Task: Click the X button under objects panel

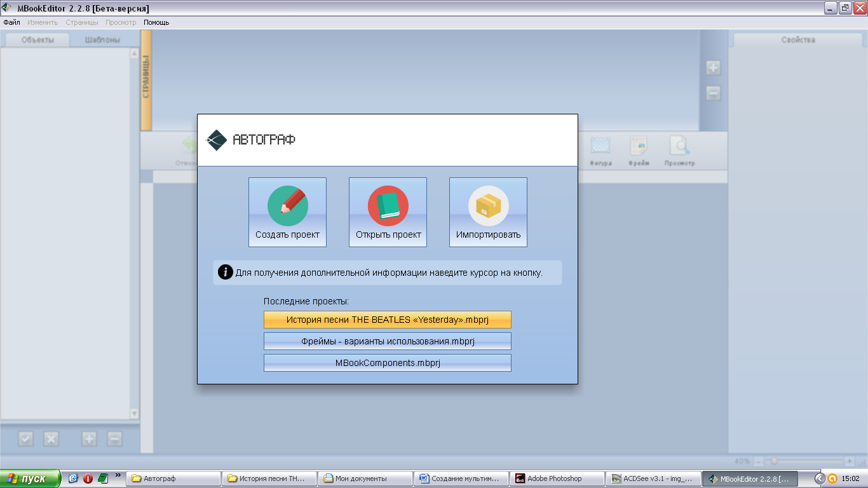Action: pos(51,438)
